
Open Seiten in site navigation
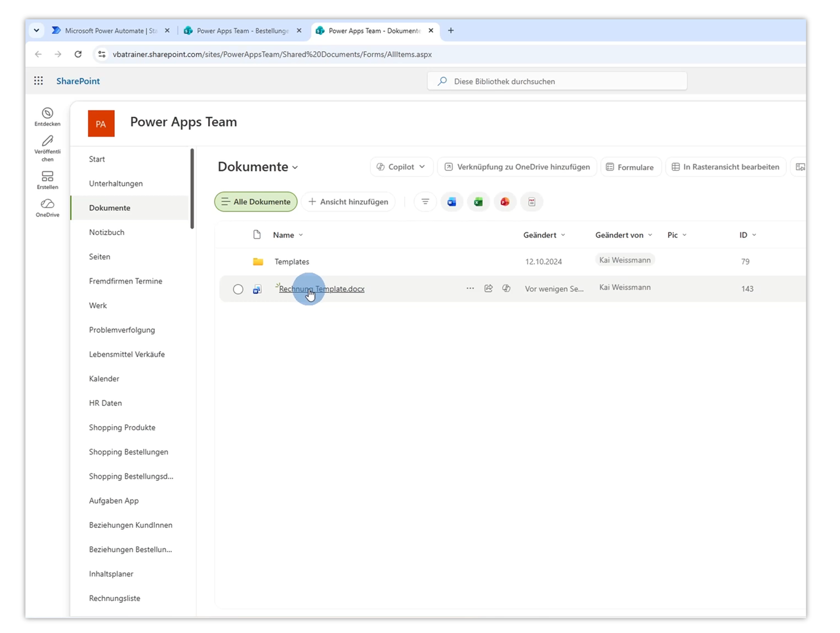coord(100,257)
